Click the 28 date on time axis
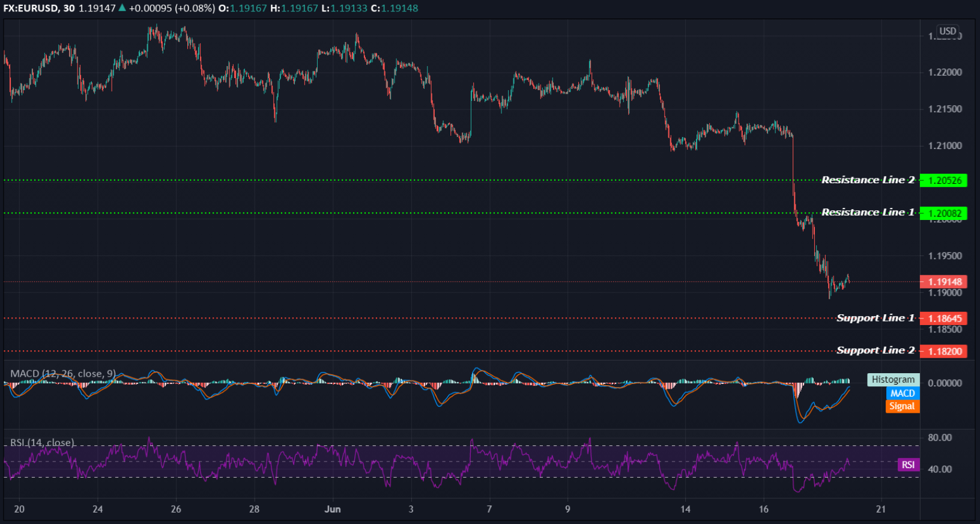This screenshot has width=980, height=524. 254,509
